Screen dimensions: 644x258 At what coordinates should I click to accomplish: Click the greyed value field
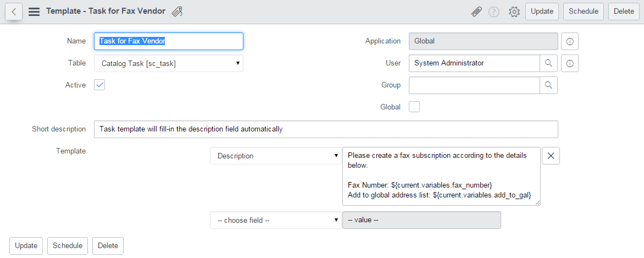coord(422,220)
